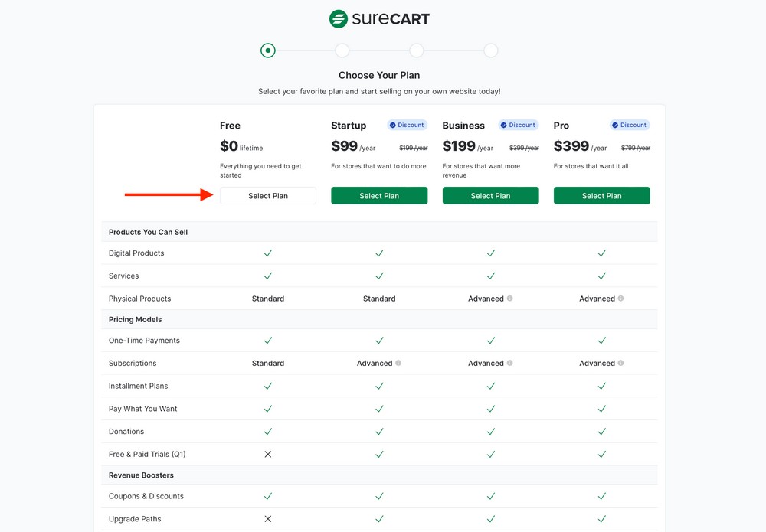The image size is (766, 532).
Task: Click the X for Free plan Paid Trials
Action: (267, 454)
